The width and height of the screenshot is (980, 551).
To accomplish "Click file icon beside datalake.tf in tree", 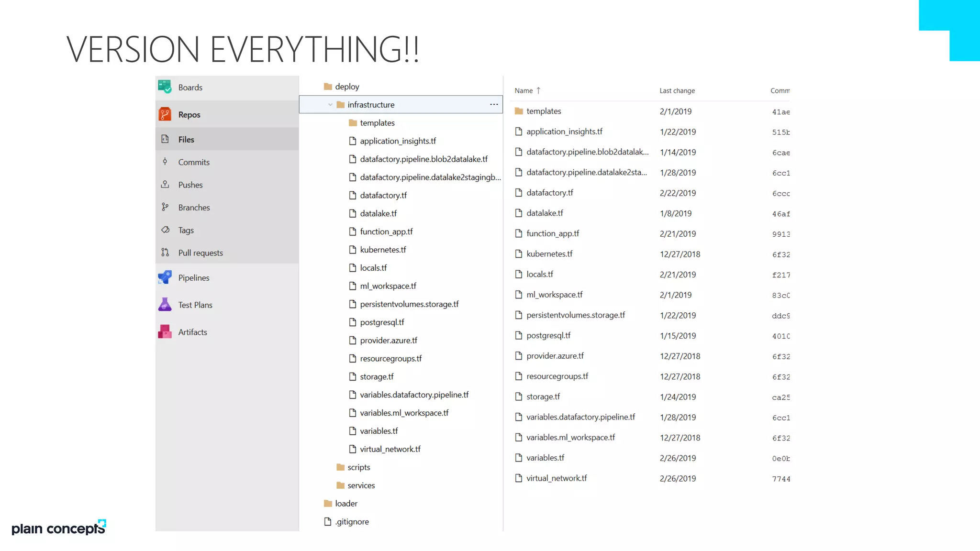I will [x=353, y=213].
